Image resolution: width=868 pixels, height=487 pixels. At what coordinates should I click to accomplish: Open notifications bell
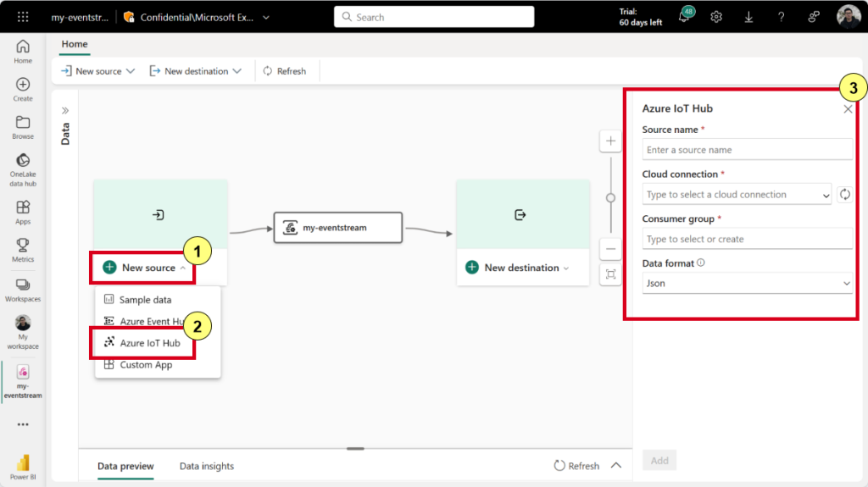click(x=685, y=17)
